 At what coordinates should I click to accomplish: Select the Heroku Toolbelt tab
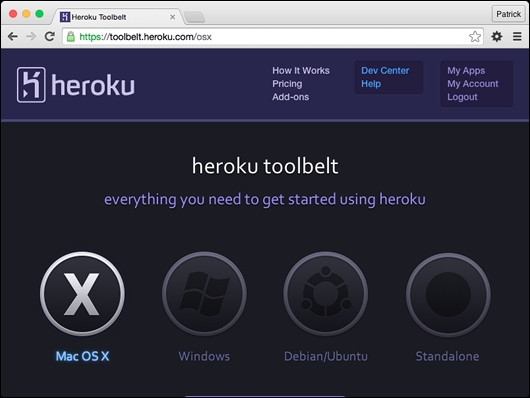pos(118,17)
